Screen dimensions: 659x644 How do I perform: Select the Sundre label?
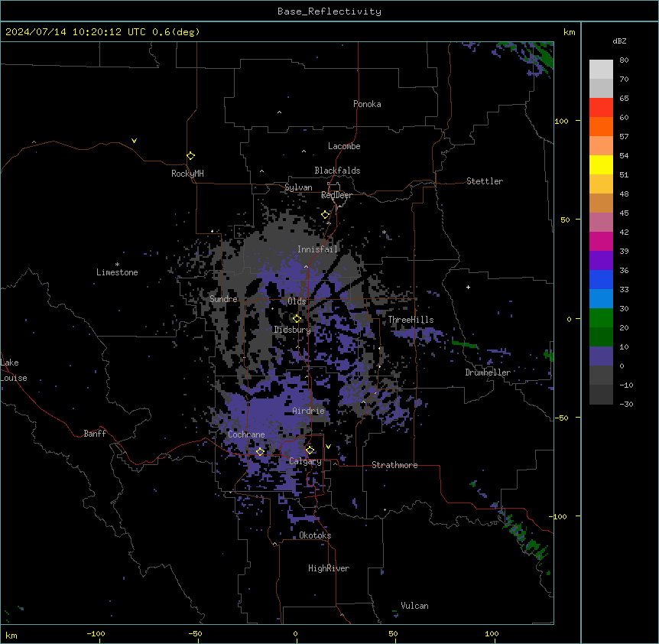[223, 299]
